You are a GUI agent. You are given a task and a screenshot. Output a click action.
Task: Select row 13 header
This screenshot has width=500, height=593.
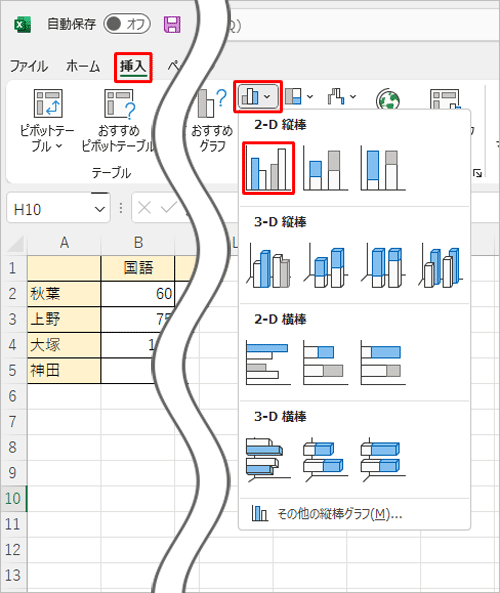click(x=13, y=575)
